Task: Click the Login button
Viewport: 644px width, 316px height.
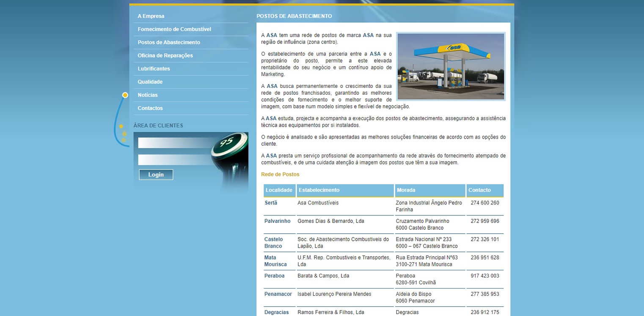Action: coord(156,174)
